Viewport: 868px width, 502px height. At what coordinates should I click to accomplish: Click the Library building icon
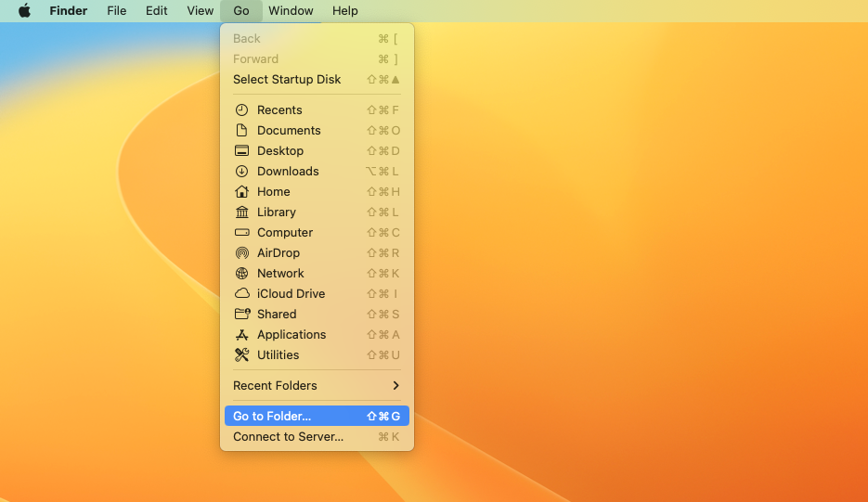point(242,212)
